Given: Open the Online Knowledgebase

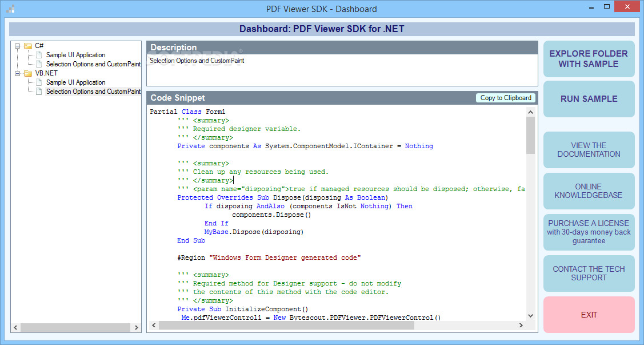Looking at the screenshot, I should coord(589,191).
